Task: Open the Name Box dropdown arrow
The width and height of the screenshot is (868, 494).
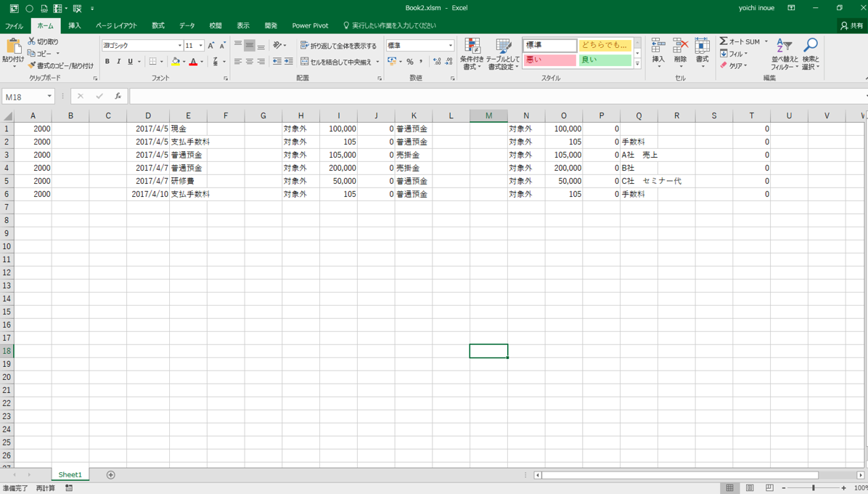Action: 49,97
